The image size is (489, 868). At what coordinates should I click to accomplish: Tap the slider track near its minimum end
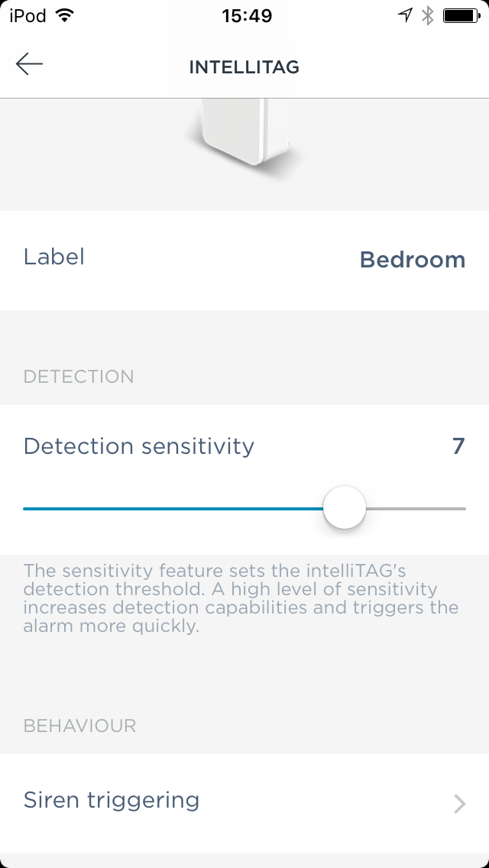tap(46, 507)
